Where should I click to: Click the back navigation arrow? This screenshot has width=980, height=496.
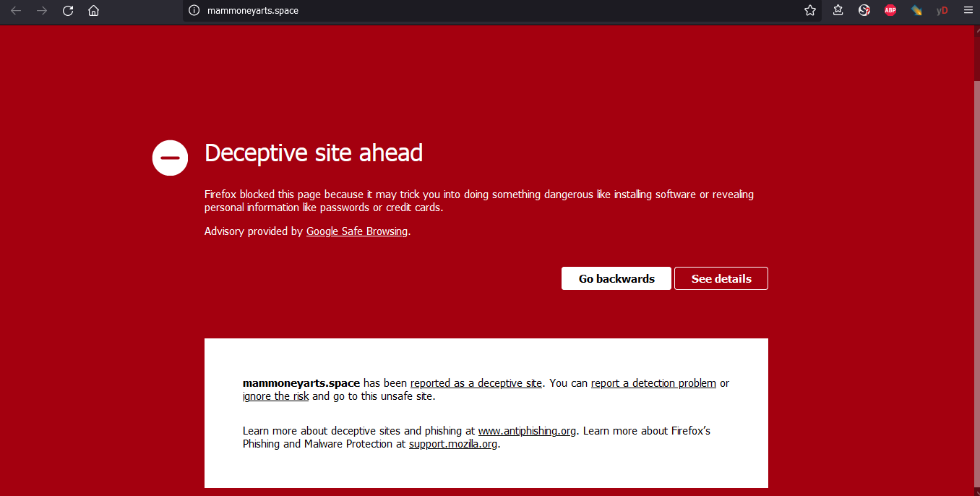(x=16, y=11)
